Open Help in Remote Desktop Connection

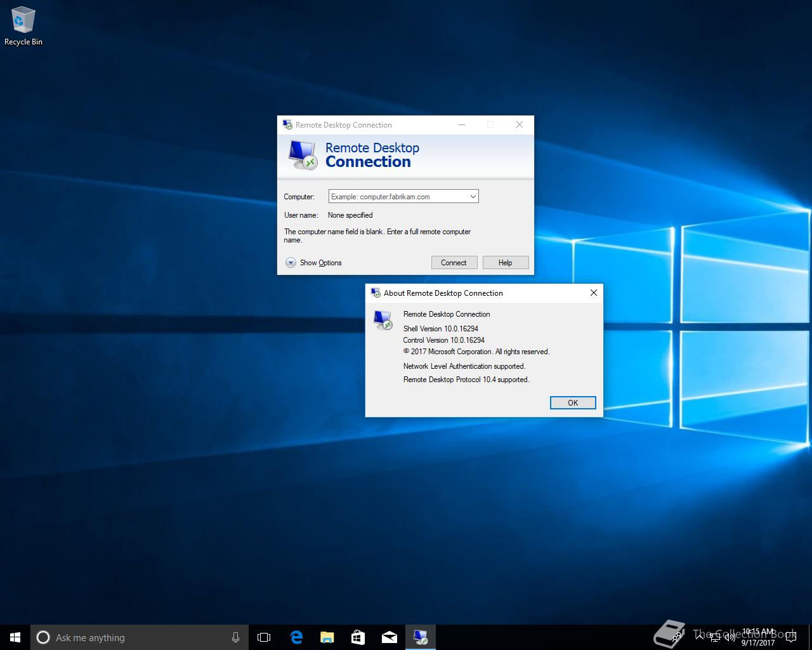(x=506, y=262)
